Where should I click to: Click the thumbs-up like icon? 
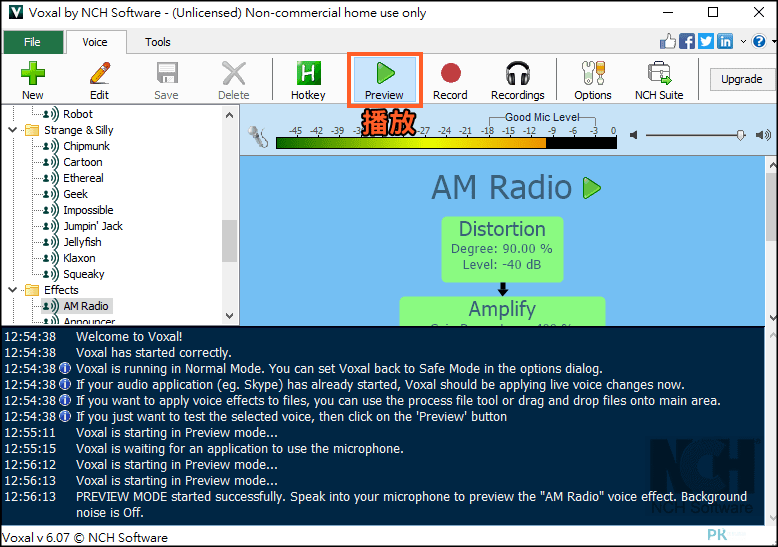668,41
